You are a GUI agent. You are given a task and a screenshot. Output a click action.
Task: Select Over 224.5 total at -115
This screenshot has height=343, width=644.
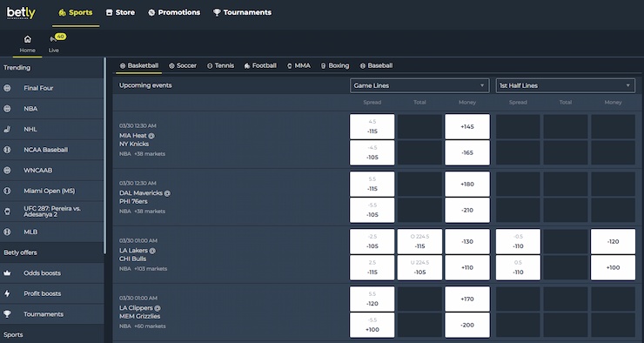[419, 241]
